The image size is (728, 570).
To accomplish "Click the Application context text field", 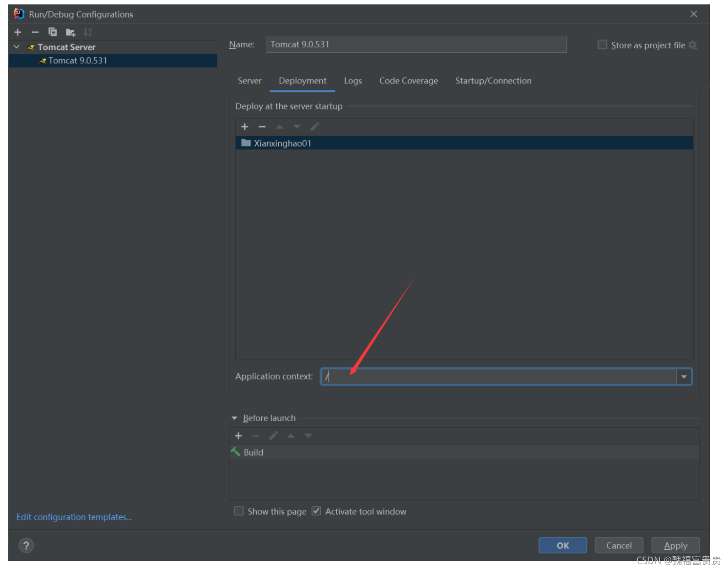I will tap(499, 377).
